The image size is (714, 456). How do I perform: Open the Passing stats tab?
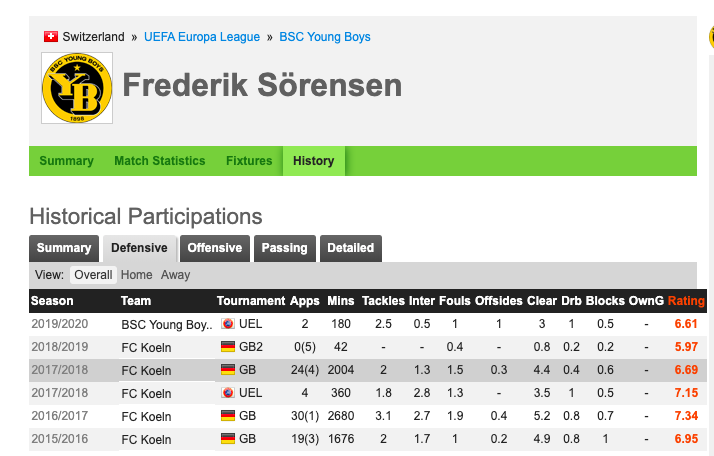(x=285, y=248)
